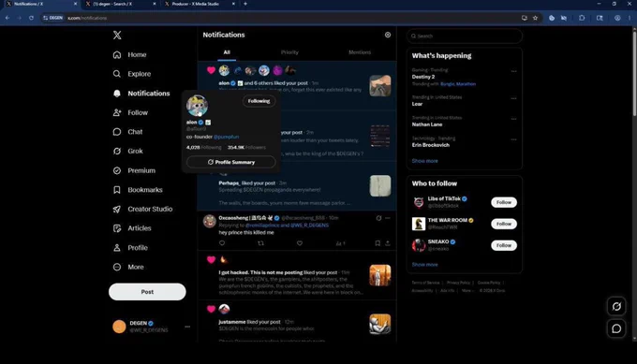
Task: Open Grok from sidebar
Action: (127, 151)
